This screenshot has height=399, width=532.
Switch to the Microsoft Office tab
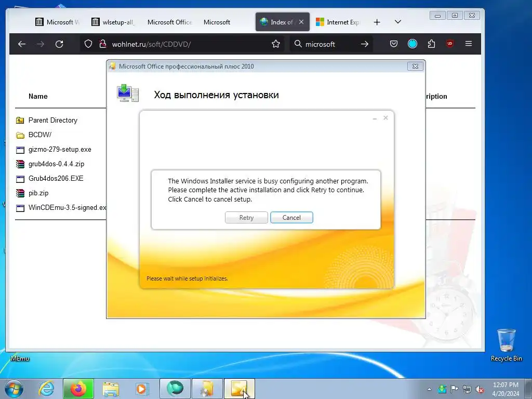click(170, 22)
